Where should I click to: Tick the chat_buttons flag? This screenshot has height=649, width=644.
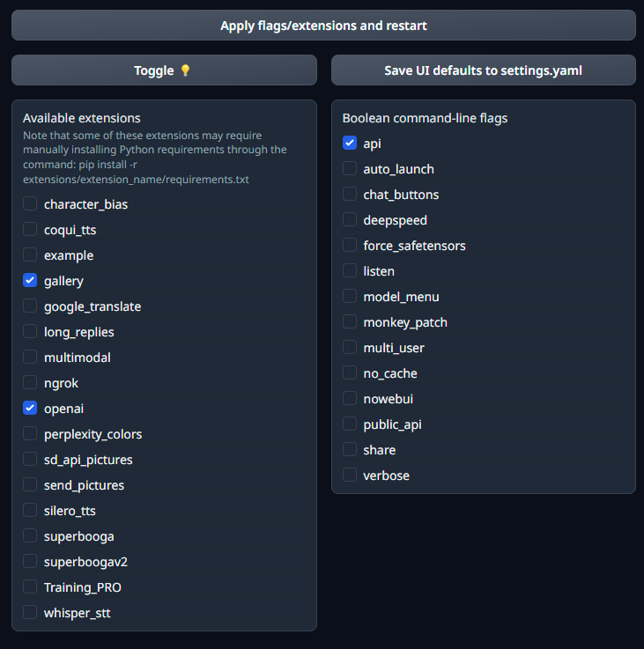click(350, 194)
